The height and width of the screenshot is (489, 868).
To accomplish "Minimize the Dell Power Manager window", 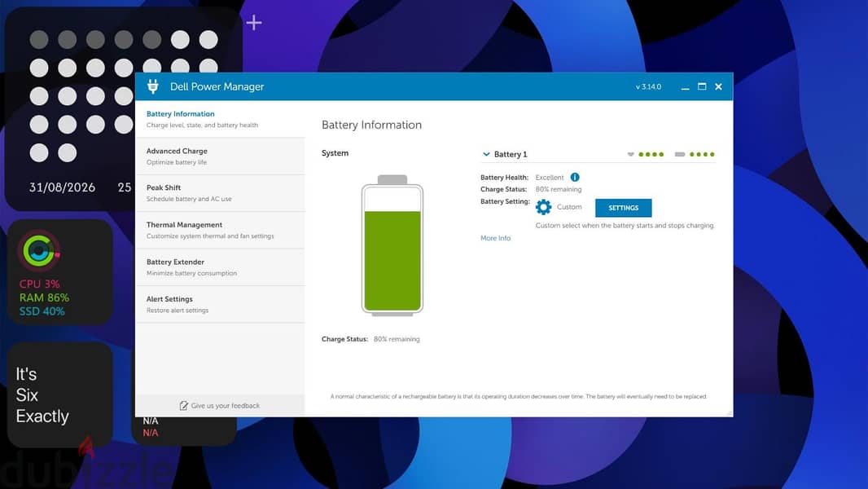I will pyautogui.click(x=686, y=87).
